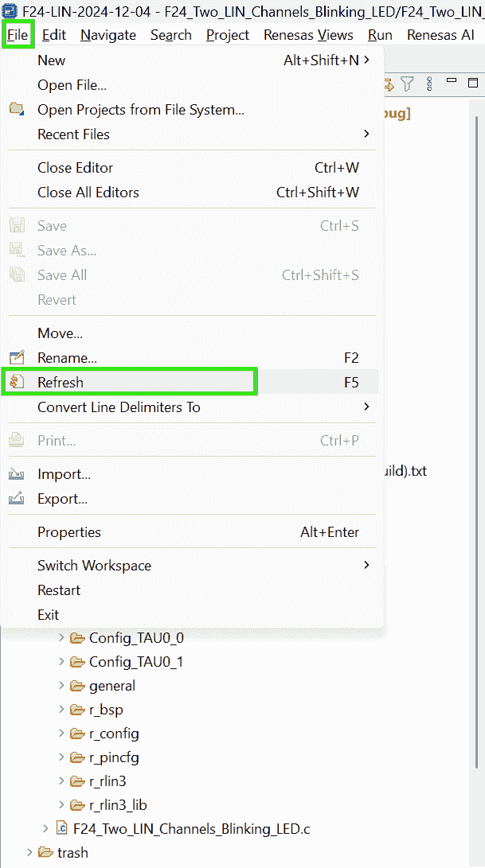Click the Refresh icon in File menu
This screenshot has height=868, width=485.
point(17,383)
